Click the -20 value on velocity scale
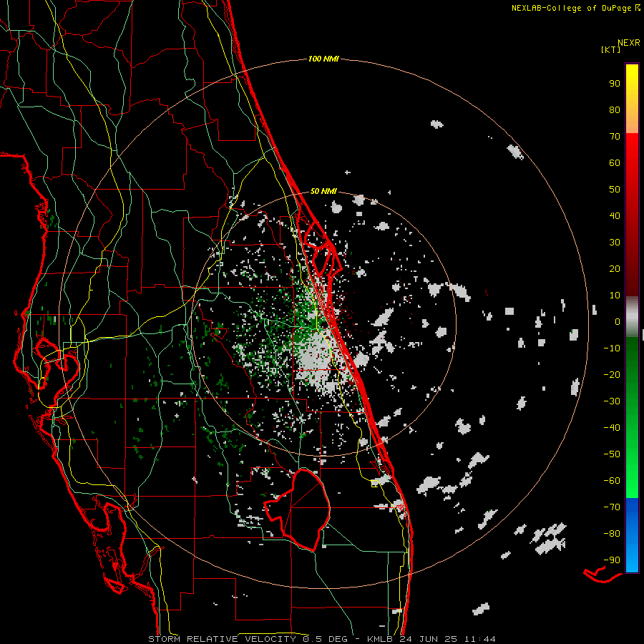Viewport: 644px width, 644px height. (x=612, y=374)
